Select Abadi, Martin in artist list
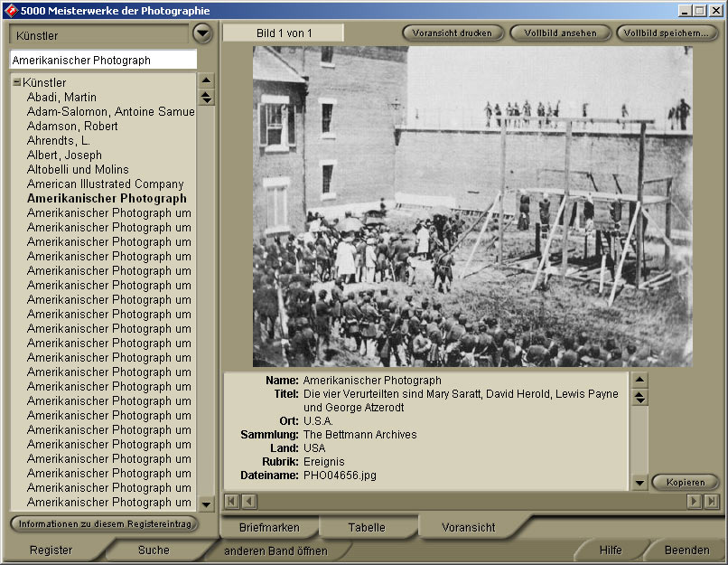 [61, 98]
